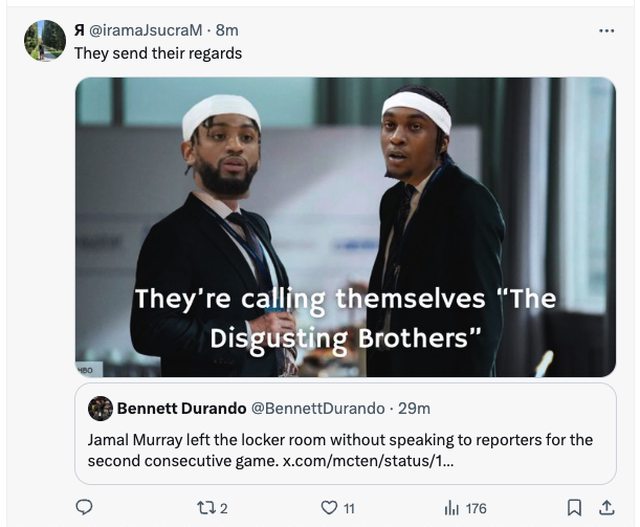Open the tweet author's profile avatar

(45, 40)
